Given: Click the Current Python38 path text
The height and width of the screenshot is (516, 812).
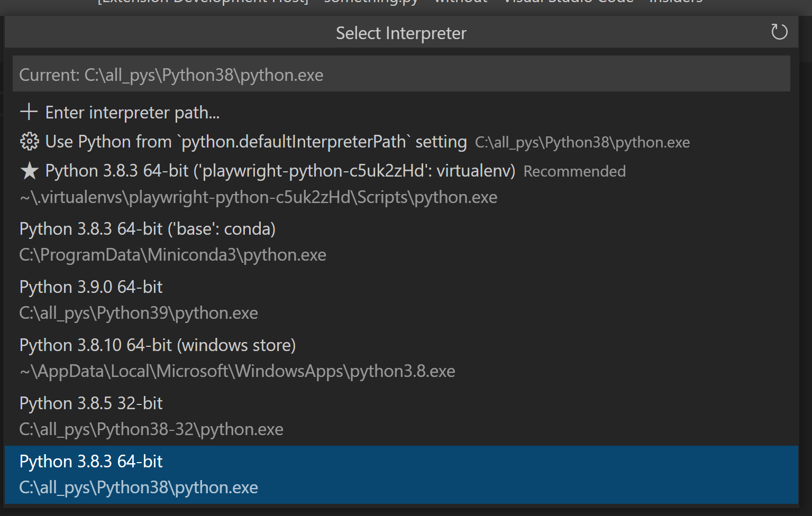Looking at the screenshot, I should tap(170, 74).
